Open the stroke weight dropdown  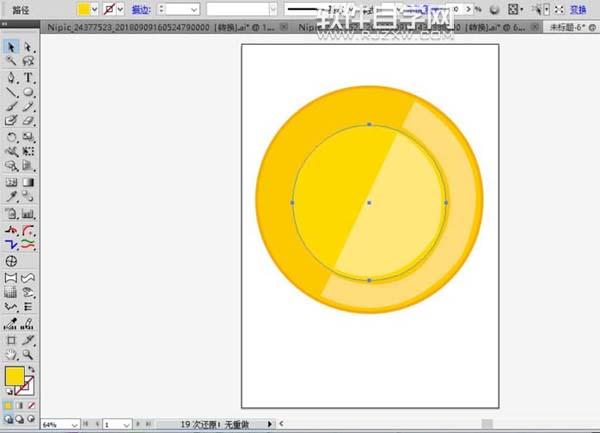[194, 9]
